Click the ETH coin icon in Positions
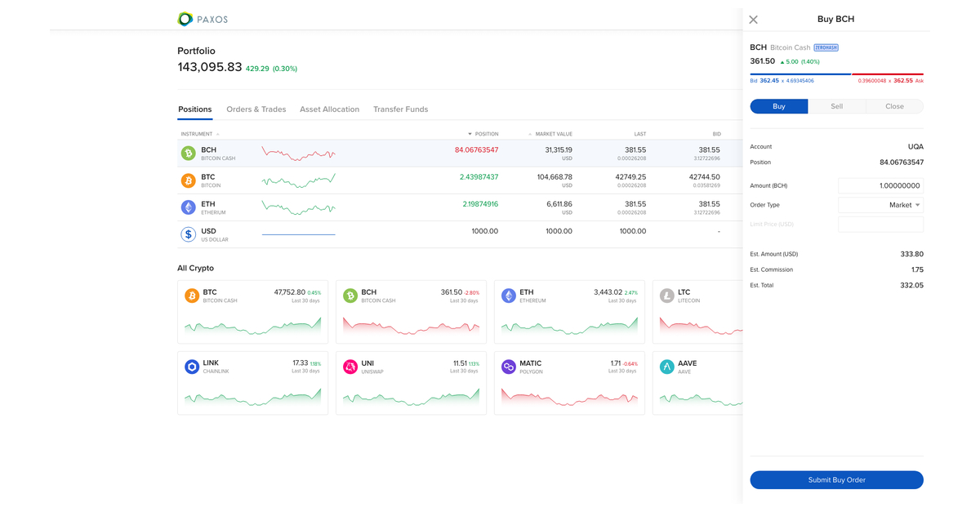This screenshot has width=980, height=512. click(189, 207)
